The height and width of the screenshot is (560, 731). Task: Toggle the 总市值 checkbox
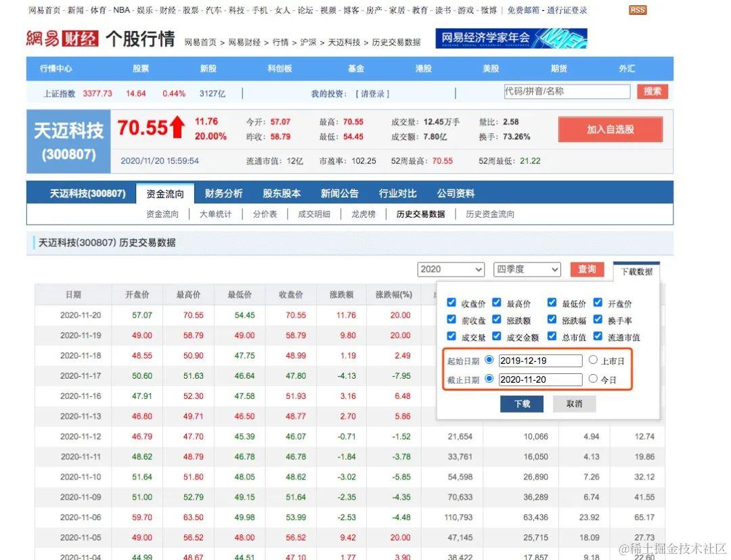point(552,336)
